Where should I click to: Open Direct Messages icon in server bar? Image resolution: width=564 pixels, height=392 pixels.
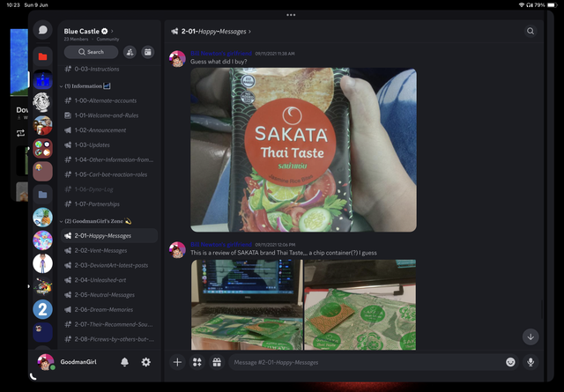(x=43, y=29)
